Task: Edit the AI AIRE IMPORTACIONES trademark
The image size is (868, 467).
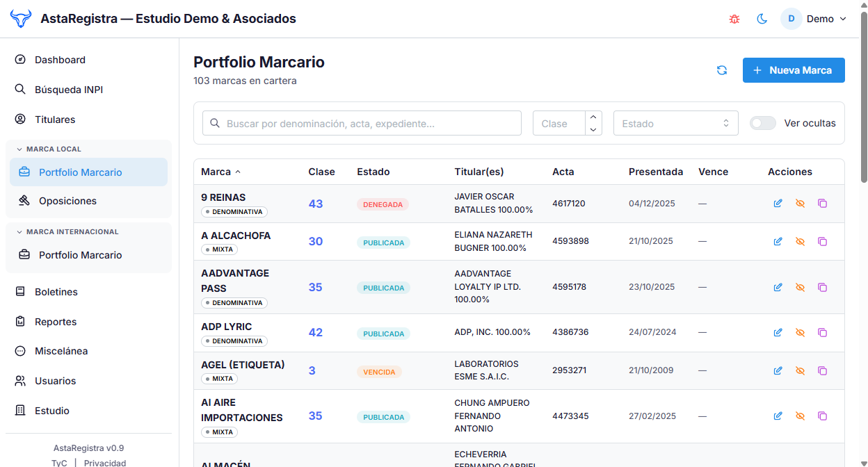Action: [778, 416]
